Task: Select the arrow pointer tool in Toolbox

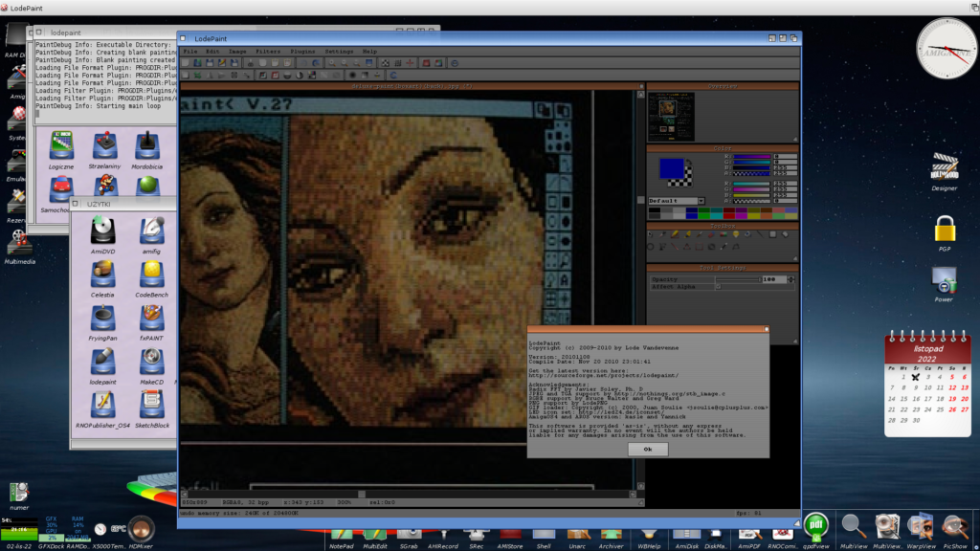Action: point(650,234)
